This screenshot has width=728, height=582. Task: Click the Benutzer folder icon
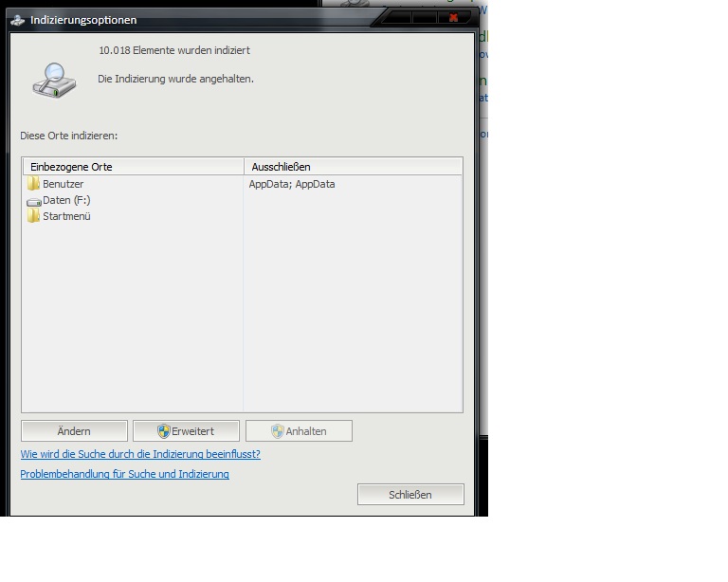[x=34, y=184]
